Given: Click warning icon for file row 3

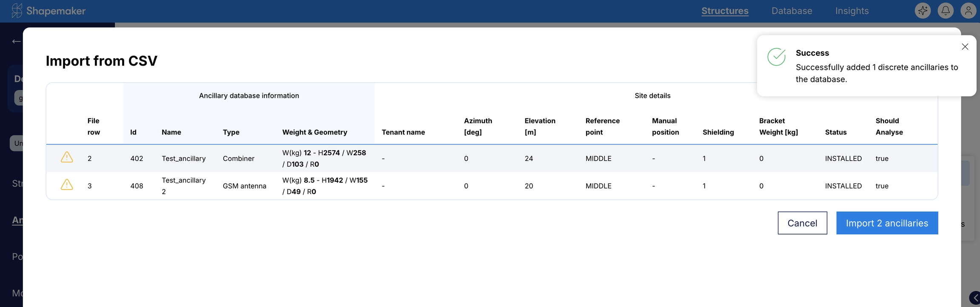Looking at the screenshot, I should pyautogui.click(x=67, y=185).
